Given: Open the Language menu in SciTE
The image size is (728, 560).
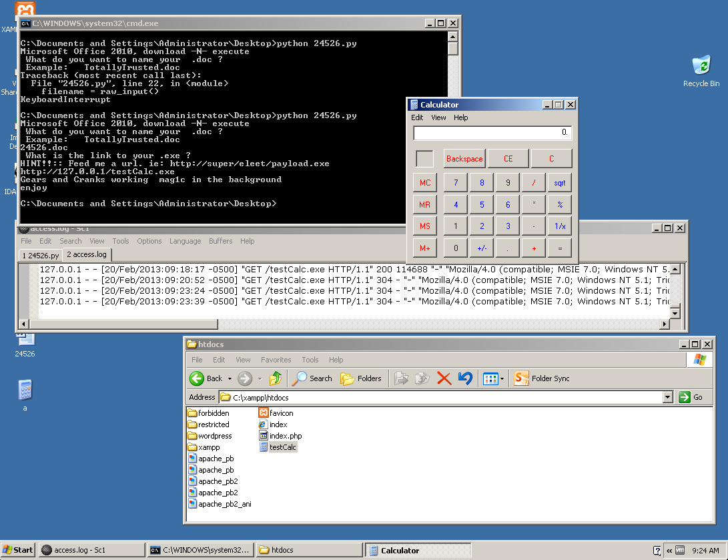Looking at the screenshot, I should point(186,241).
